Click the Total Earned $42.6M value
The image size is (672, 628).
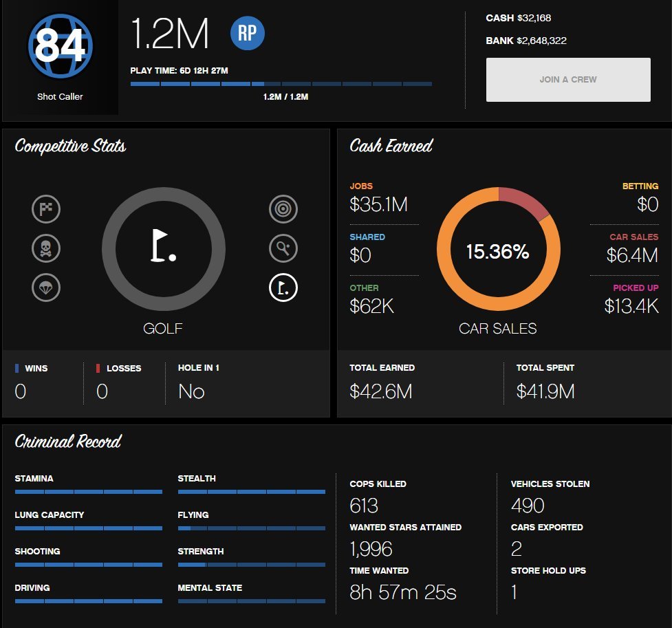click(381, 391)
